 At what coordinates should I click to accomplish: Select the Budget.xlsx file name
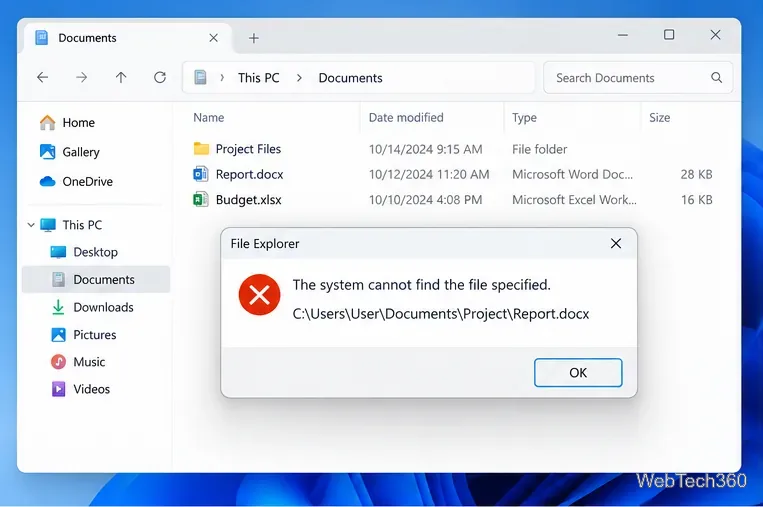point(248,200)
